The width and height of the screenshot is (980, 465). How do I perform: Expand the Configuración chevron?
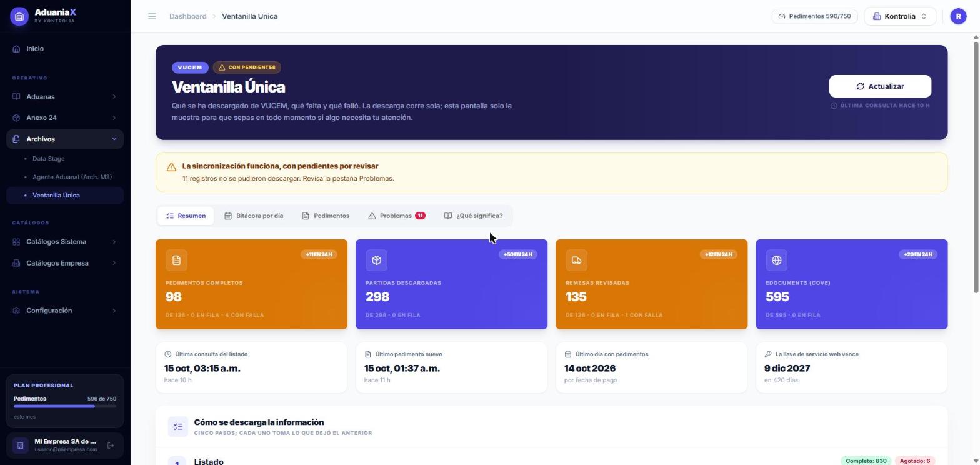click(114, 311)
